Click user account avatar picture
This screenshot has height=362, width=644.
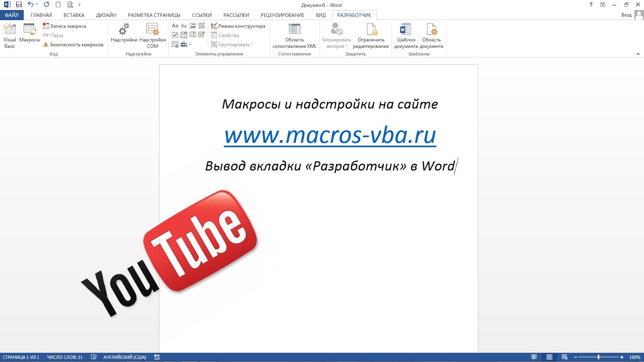coord(638,15)
